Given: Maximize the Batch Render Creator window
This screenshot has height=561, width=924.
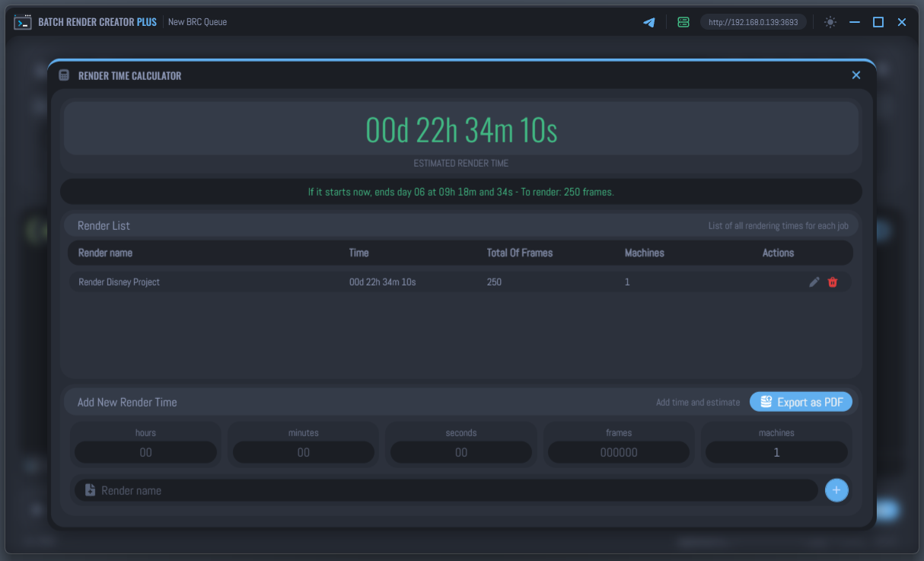Looking at the screenshot, I should tap(878, 22).
